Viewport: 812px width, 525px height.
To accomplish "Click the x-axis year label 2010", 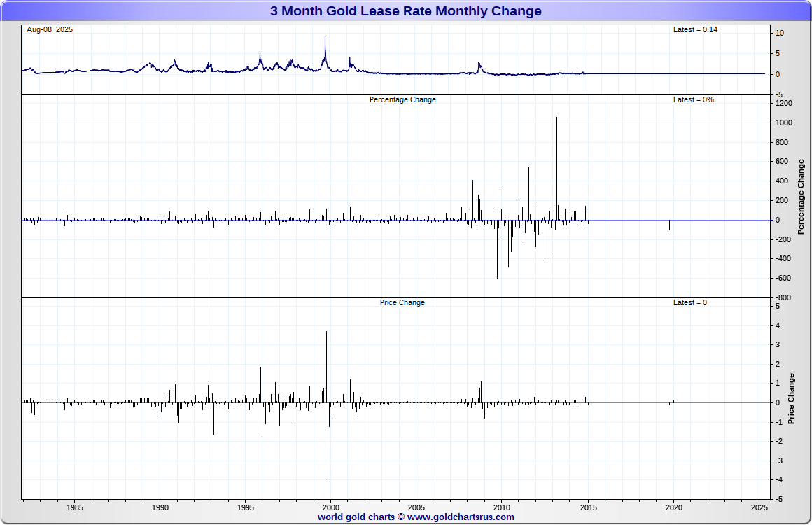I will pyautogui.click(x=502, y=508).
